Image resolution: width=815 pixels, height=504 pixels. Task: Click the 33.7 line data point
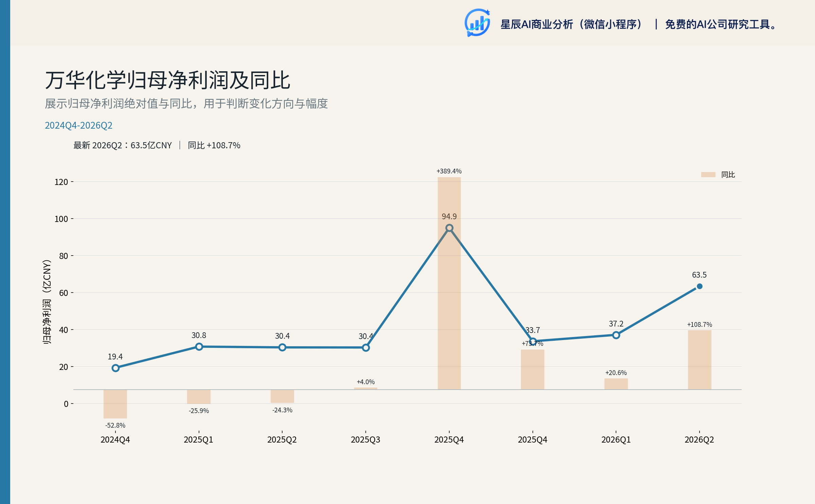[x=533, y=341]
